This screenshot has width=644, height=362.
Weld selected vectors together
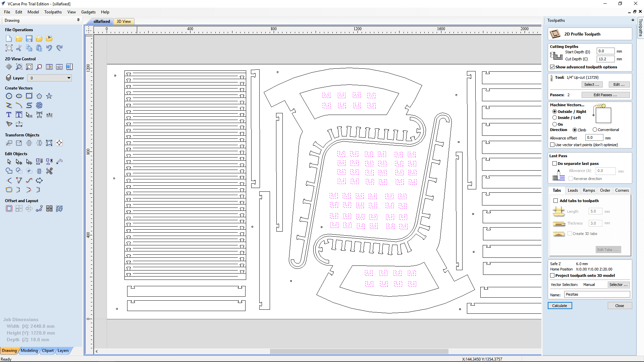tap(9, 171)
